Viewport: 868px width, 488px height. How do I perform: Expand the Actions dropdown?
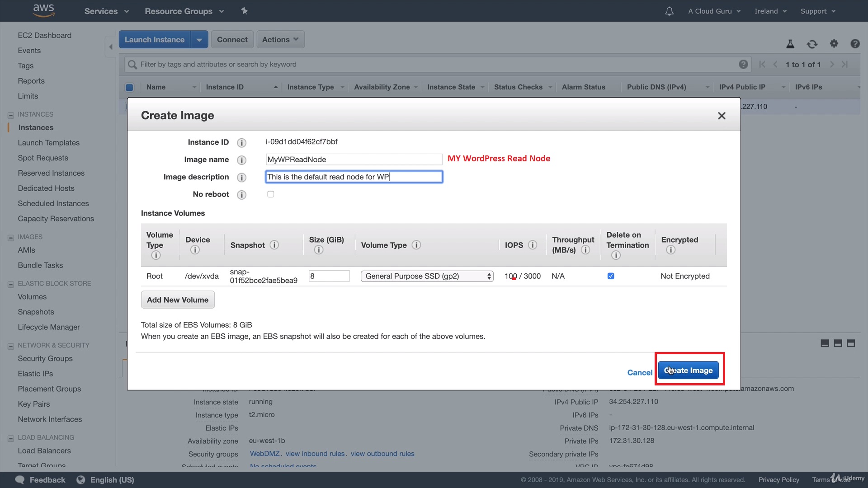(x=280, y=39)
